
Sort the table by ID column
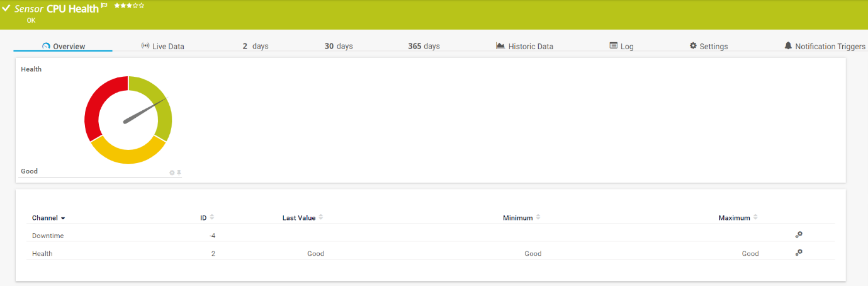pos(212,217)
